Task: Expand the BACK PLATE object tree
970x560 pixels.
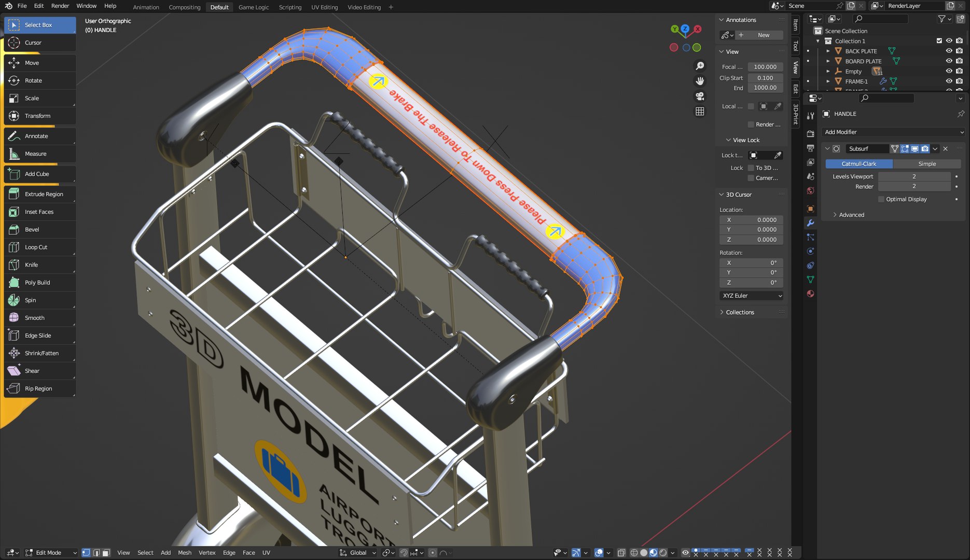Action: pyautogui.click(x=828, y=51)
